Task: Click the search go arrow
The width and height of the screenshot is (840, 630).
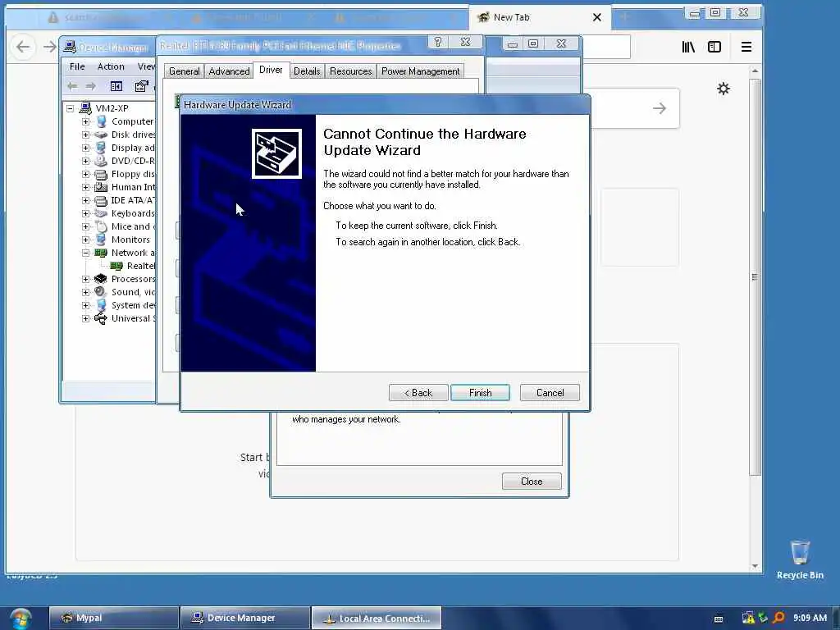Action: point(660,108)
